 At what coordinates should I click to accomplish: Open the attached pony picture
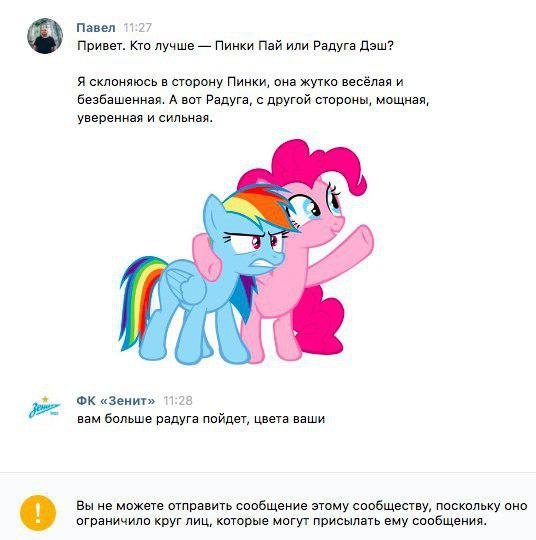point(247,252)
